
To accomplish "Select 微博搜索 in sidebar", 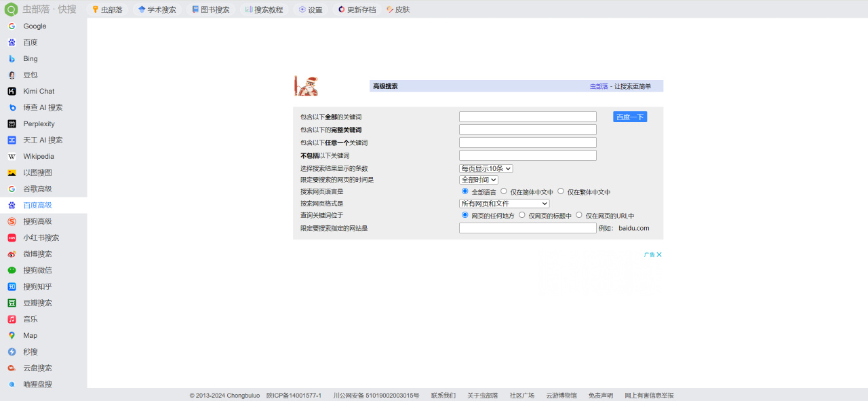I will pos(43,254).
